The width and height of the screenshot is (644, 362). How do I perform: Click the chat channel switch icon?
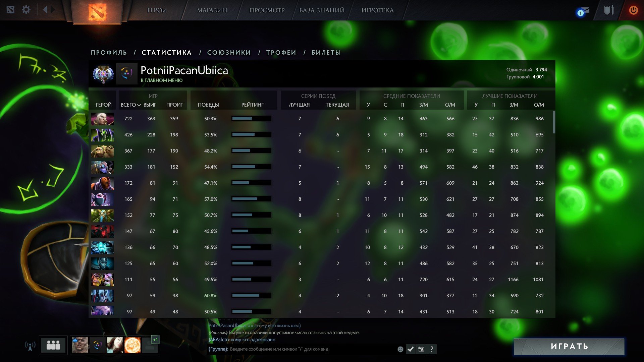(x=421, y=349)
